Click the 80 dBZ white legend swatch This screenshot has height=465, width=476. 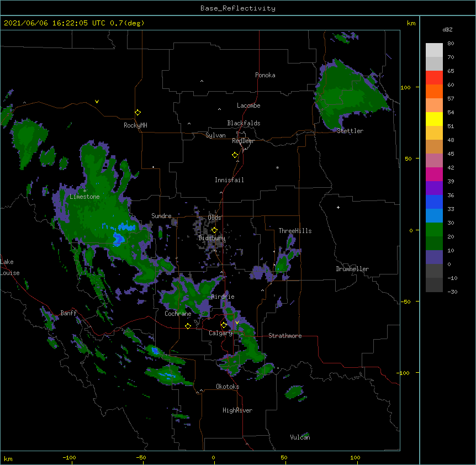click(434, 50)
